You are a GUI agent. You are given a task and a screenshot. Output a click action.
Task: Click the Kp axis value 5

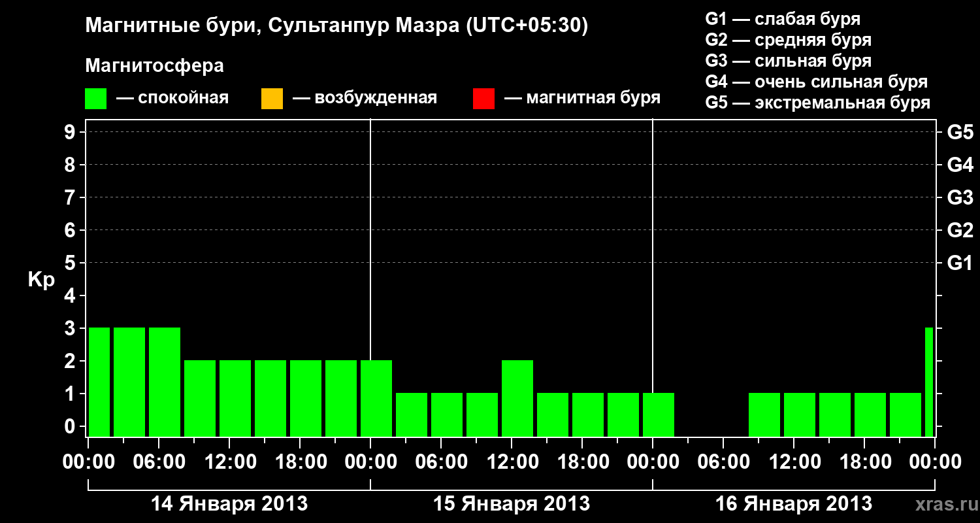tap(71, 263)
